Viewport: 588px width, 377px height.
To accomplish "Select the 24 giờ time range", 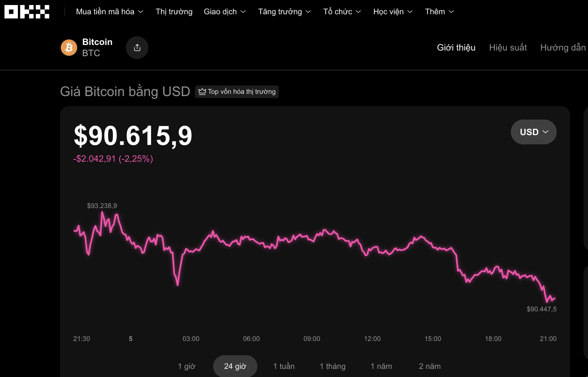I will tap(235, 366).
